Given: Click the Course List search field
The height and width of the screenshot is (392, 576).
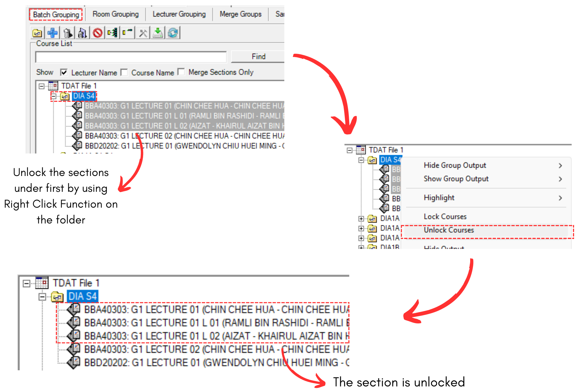Looking at the screenshot, I should click(x=131, y=57).
